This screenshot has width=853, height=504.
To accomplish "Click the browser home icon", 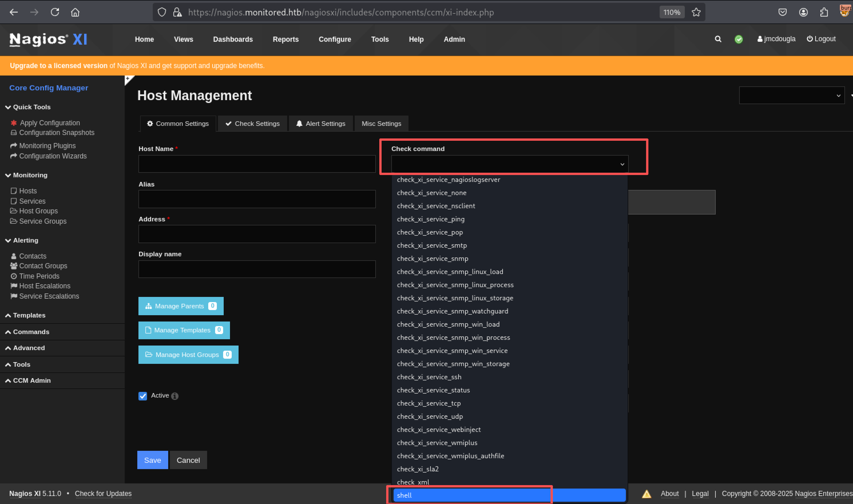I will coord(75,12).
